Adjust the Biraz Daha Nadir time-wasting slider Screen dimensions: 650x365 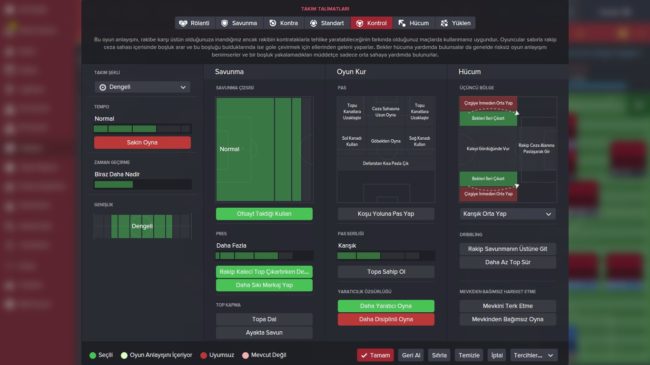[x=143, y=185]
